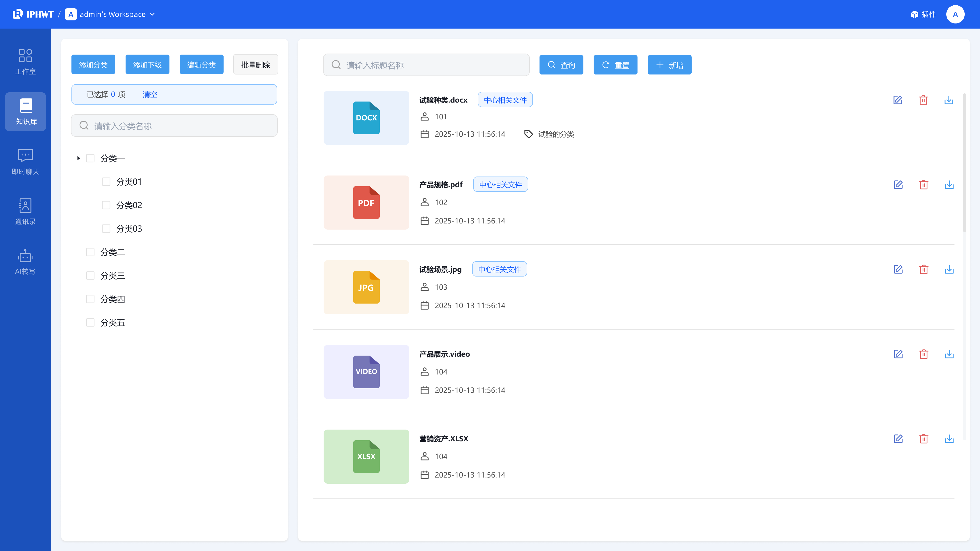The height and width of the screenshot is (551, 980).
Task: Check the 分类一 checkbox
Action: point(90,158)
